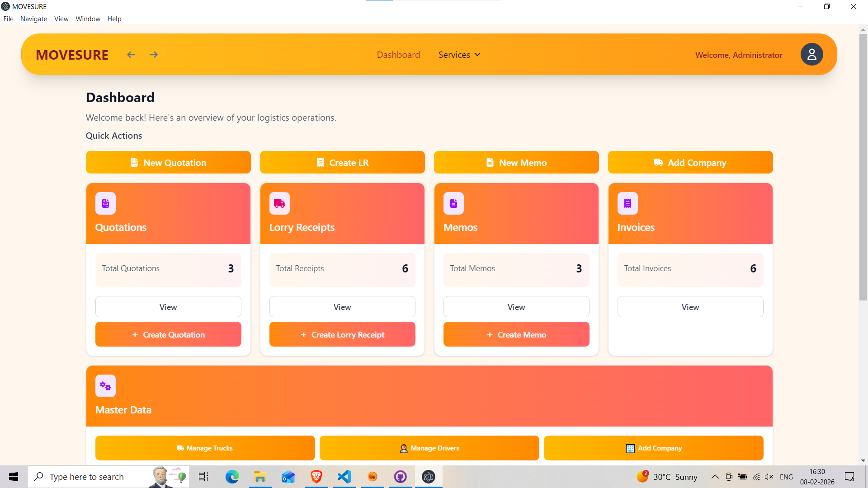This screenshot has width=868, height=488.
Task: Launch Visual Studio Code from the taskbar
Action: coord(344,476)
